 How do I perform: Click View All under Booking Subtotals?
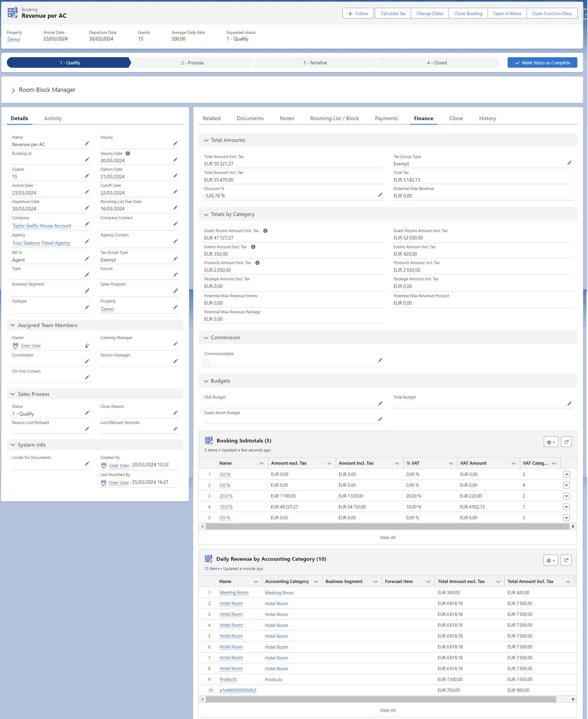[x=387, y=538]
